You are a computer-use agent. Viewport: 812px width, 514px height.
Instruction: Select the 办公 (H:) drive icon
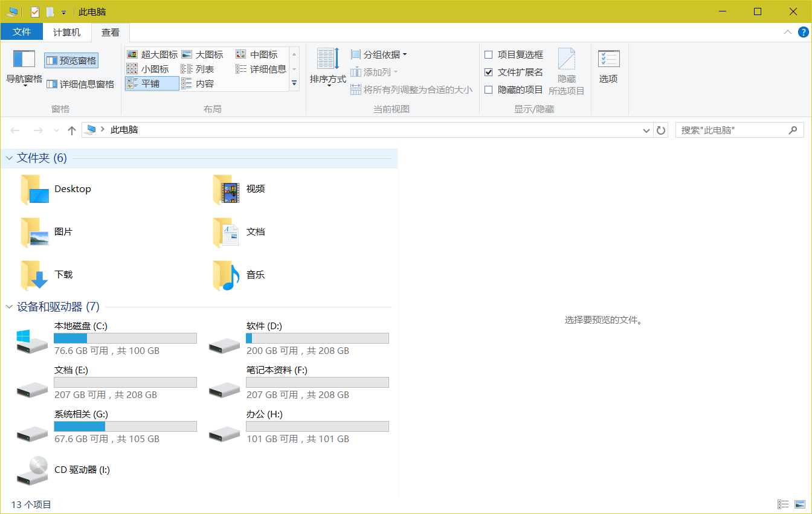click(x=224, y=433)
